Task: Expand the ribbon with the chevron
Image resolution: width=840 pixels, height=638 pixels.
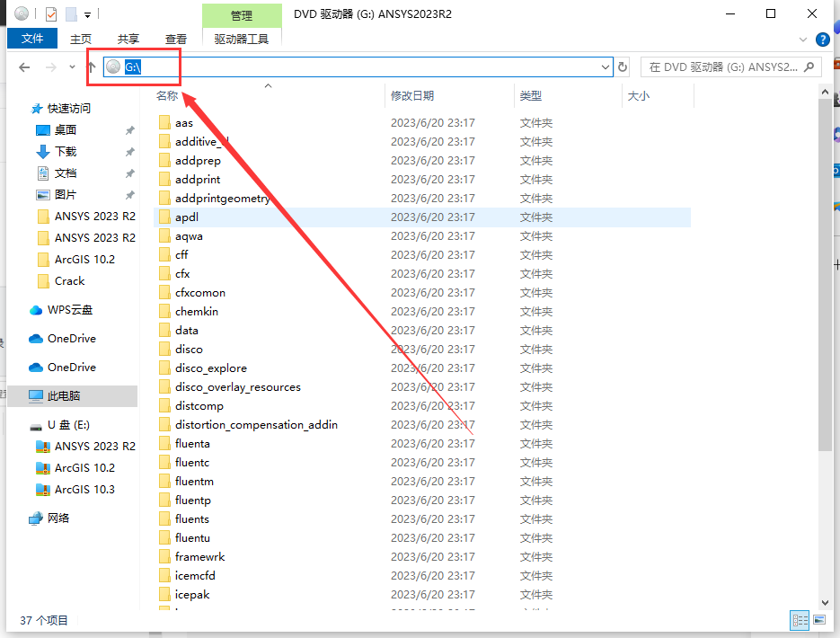Action: point(802,40)
